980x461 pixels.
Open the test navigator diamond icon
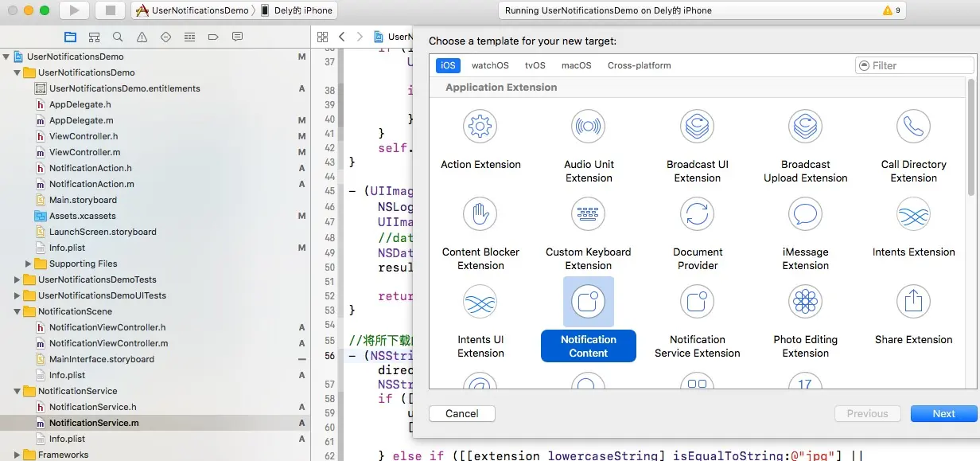coord(165,37)
